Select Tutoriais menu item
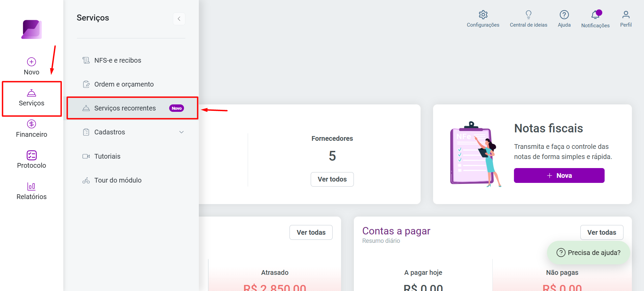The height and width of the screenshot is (291, 644). coord(131,156)
